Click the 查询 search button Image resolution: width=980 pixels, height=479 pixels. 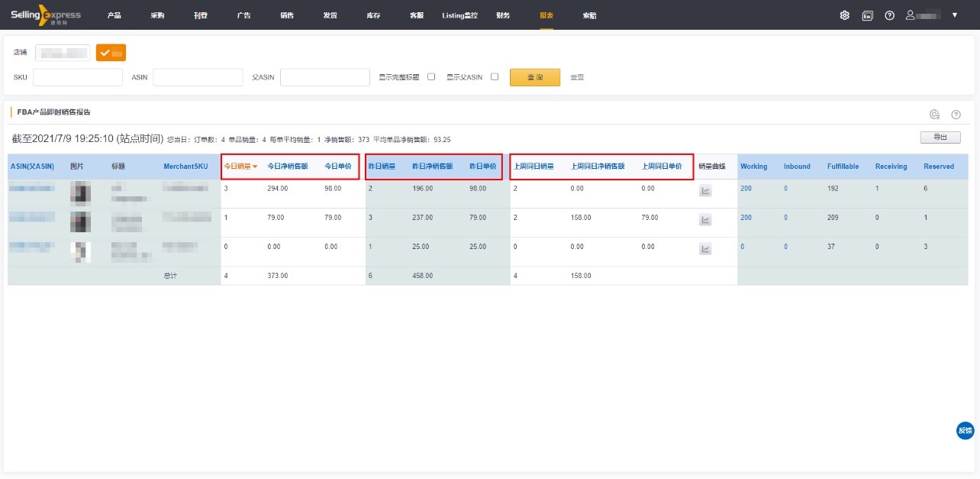534,77
